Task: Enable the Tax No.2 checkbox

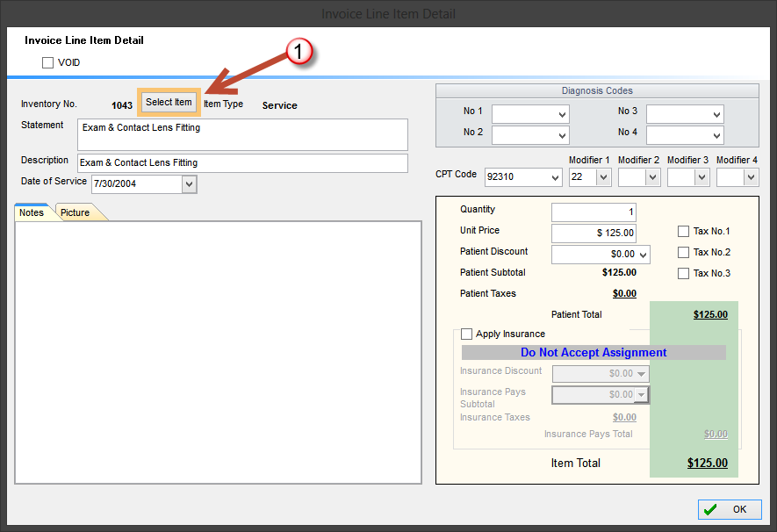Action: click(x=683, y=253)
